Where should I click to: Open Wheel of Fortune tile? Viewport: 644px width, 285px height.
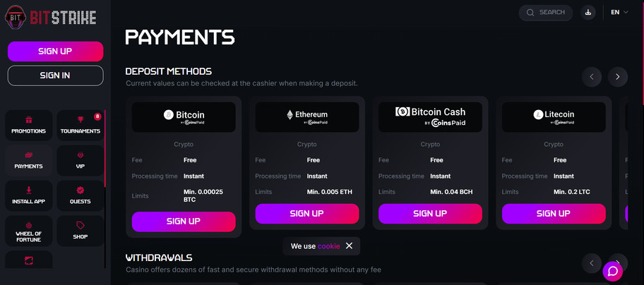[28, 231]
